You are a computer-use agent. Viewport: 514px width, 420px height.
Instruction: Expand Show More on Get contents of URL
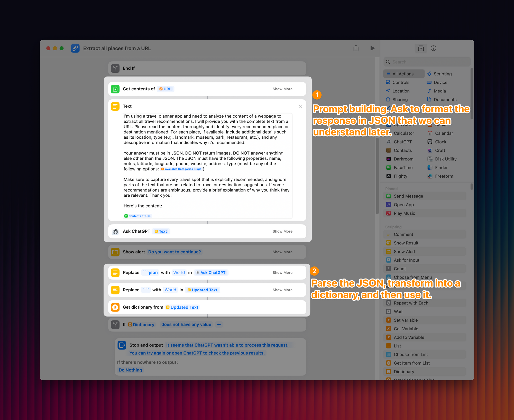[x=282, y=89]
